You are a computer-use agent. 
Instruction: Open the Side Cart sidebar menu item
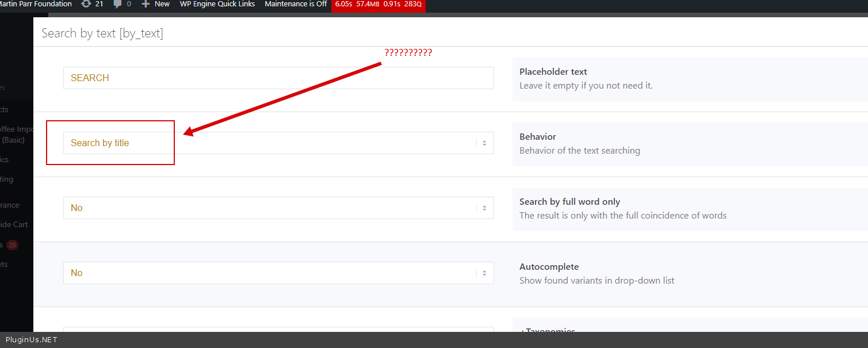point(14,225)
